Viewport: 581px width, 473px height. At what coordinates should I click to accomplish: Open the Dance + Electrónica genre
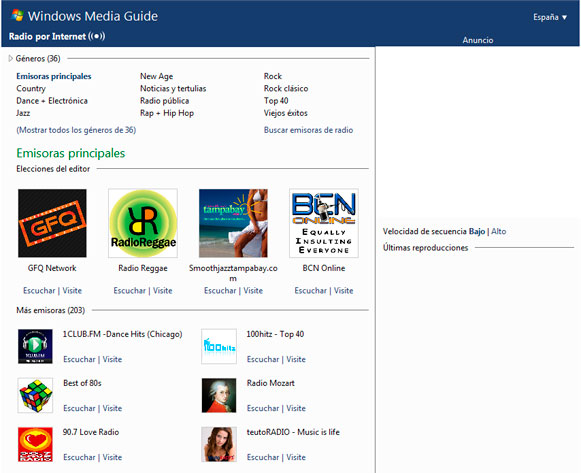click(x=52, y=101)
